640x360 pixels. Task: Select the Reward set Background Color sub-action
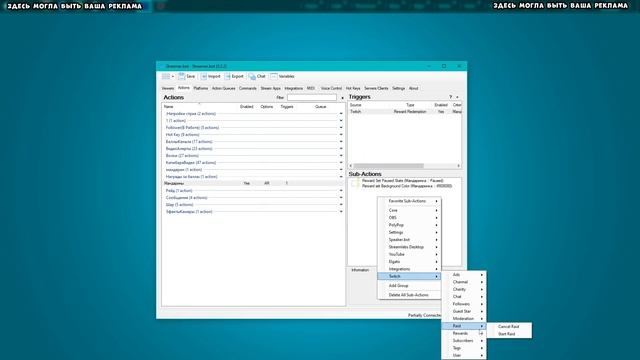pos(407,186)
